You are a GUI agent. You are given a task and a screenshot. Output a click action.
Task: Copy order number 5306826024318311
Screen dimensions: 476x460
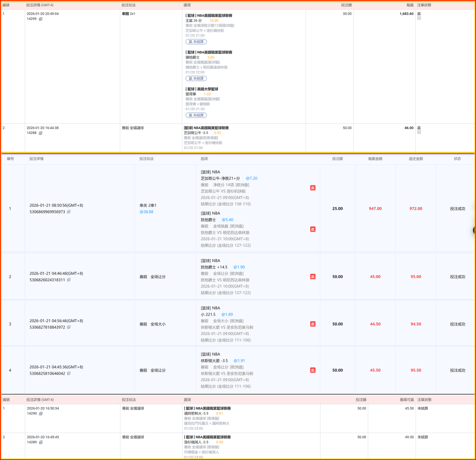click(69, 280)
